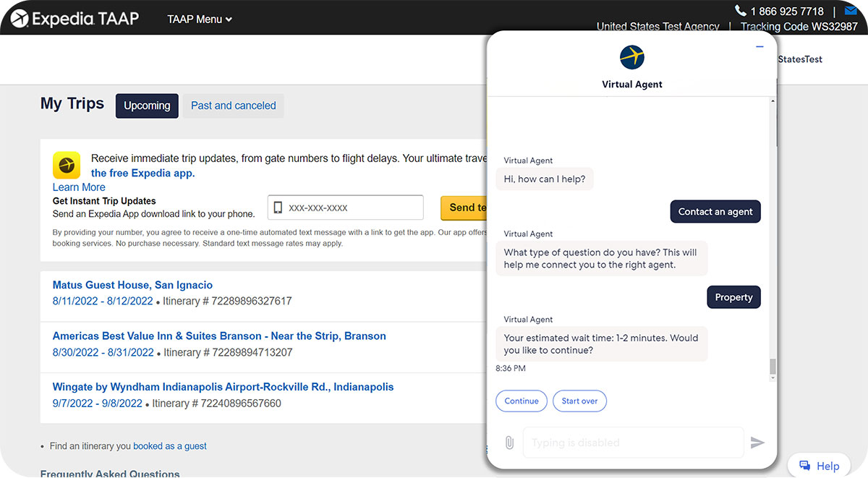Open the booked as a guest link
868x478 pixels.
point(170,446)
